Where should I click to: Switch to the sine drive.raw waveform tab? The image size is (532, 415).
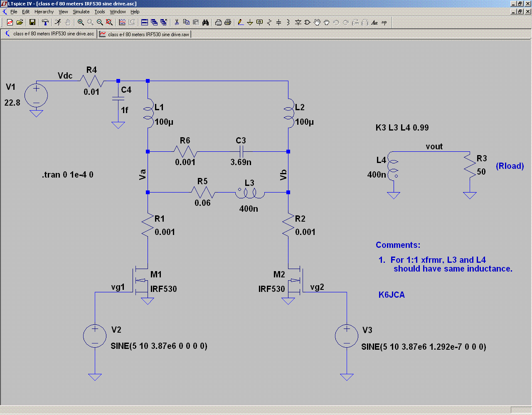[144, 35]
